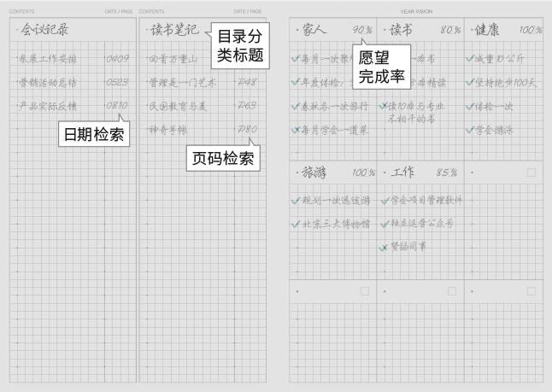The image size is (552, 392).
Task: Click page number P48
Action: [248, 82]
